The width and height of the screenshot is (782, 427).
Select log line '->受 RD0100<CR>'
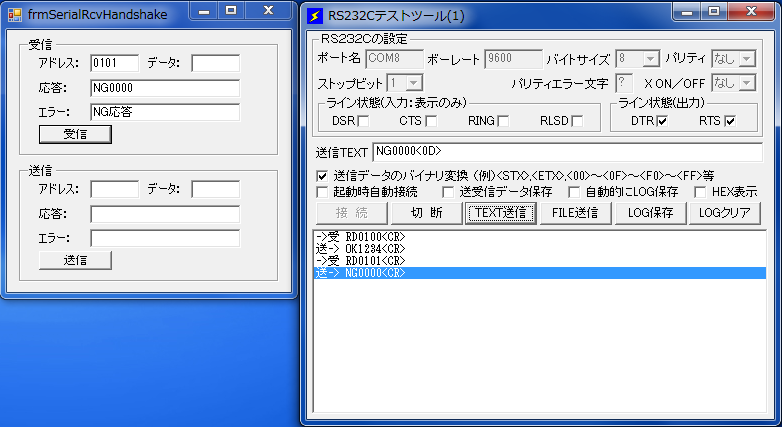pyautogui.click(x=540, y=236)
